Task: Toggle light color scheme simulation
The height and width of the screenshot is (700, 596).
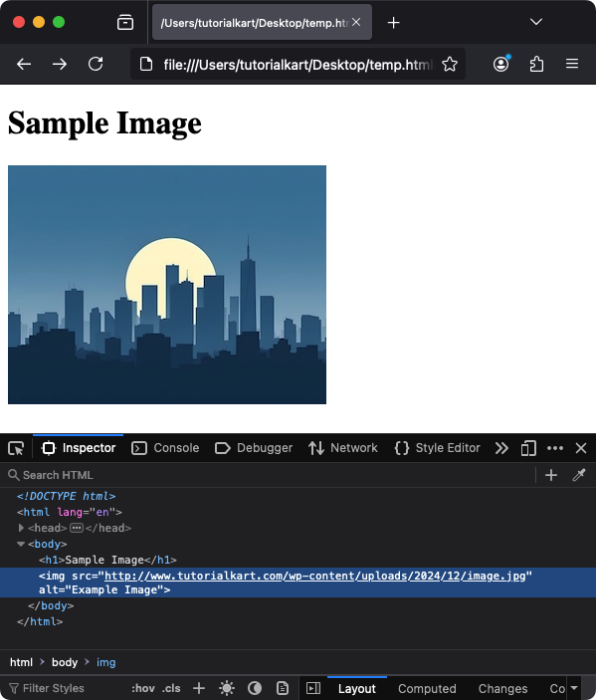Action: 227,688
